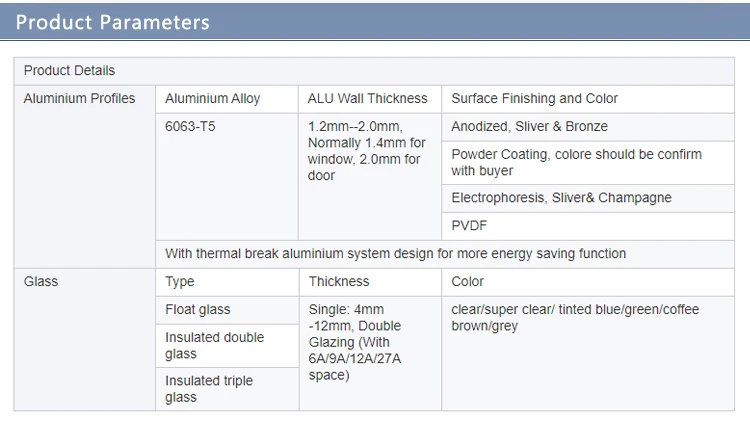Click the Powder Coating finishing cell
The height and width of the screenshot is (426, 750).
pos(588,163)
